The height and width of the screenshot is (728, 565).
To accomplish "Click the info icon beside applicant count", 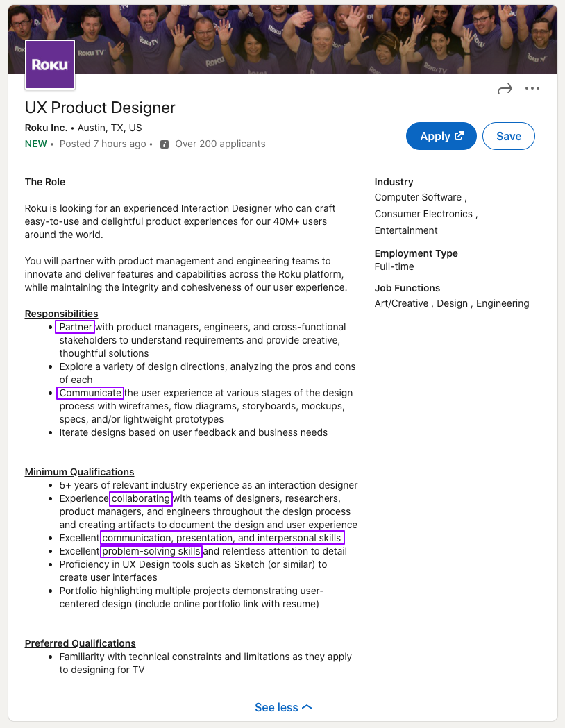I will pyautogui.click(x=165, y=144).
